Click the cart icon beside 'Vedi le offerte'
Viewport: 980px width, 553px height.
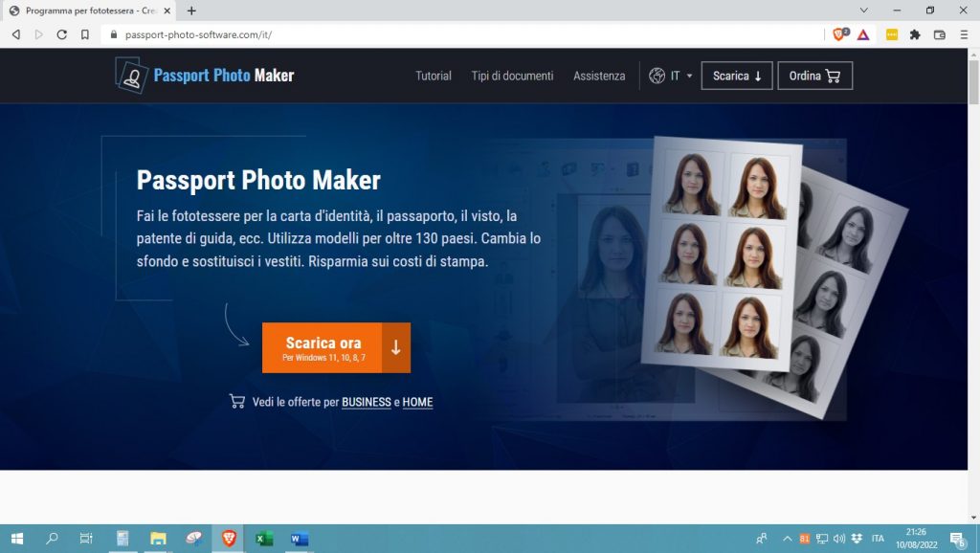tap(236, 402)
